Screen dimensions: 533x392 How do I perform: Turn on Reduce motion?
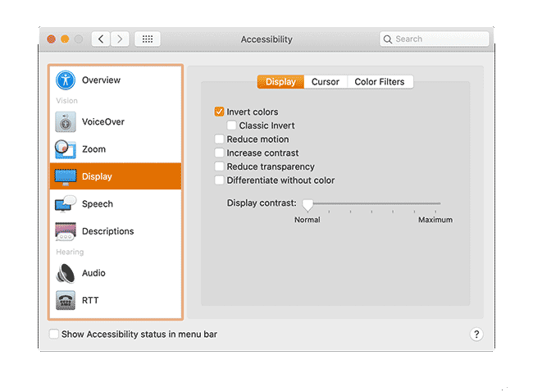point(219,139)
